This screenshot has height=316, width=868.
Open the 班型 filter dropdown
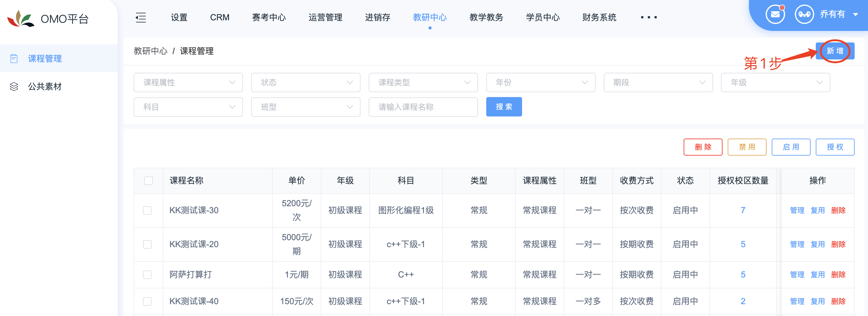(x=306, y=107)
